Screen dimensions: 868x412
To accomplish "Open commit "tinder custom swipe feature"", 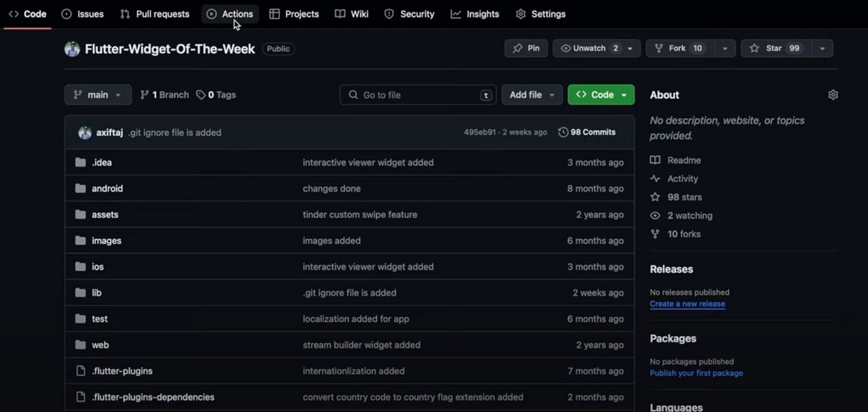I will pos(360,215).
